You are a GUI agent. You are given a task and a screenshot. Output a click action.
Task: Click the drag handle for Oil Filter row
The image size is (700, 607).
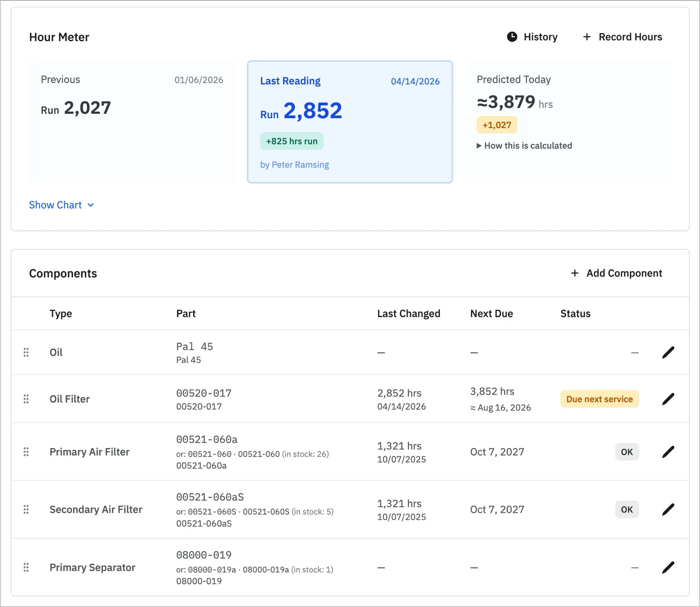click(26, 399)
